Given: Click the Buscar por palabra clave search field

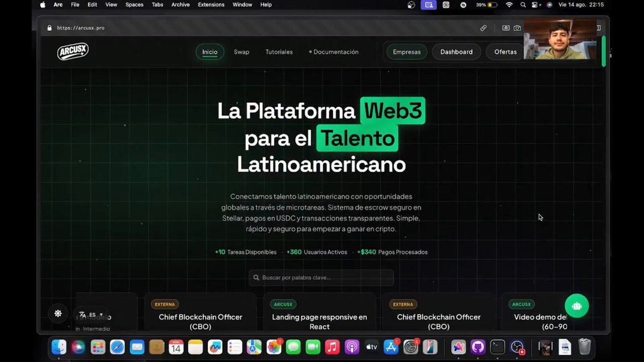Looking at the screenshot, I should 321,278.
